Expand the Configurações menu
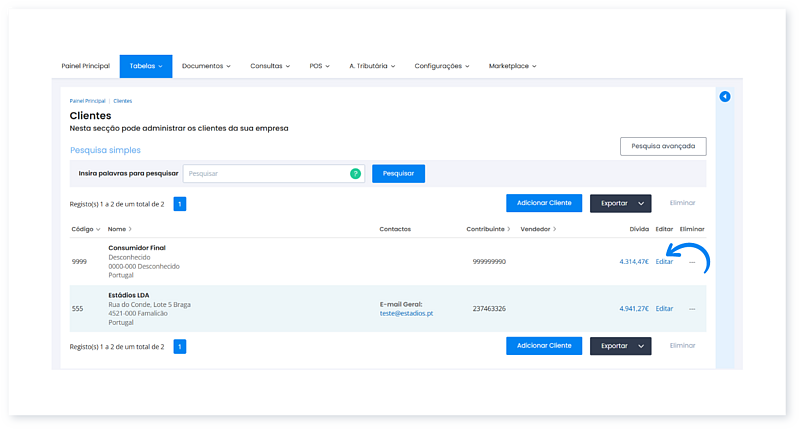 coord(442,66)
